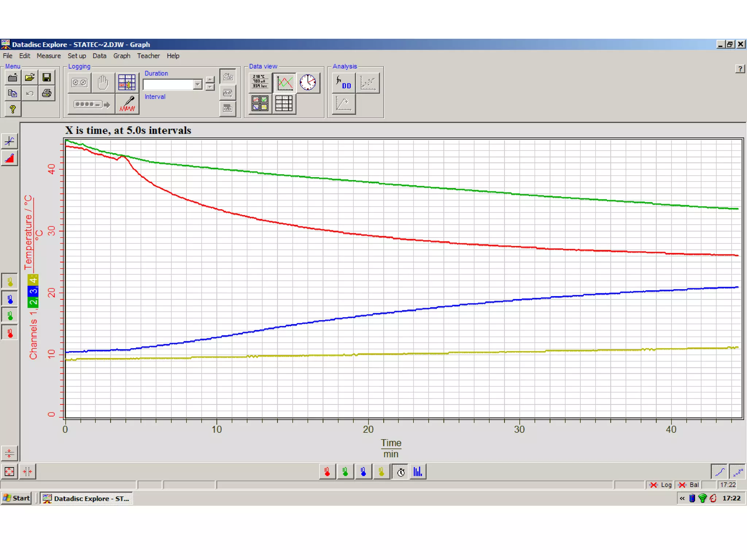Open the Teacher menu
Screen dimensions: 747x560
coord(148,56)
